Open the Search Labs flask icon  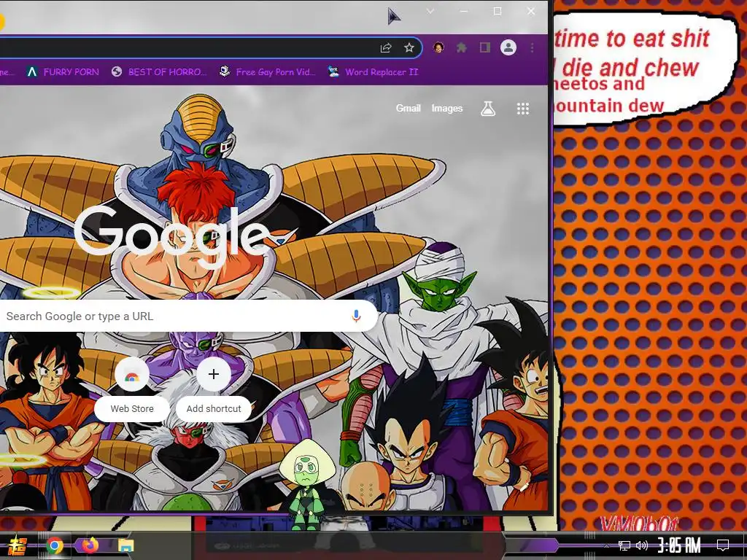488,109
